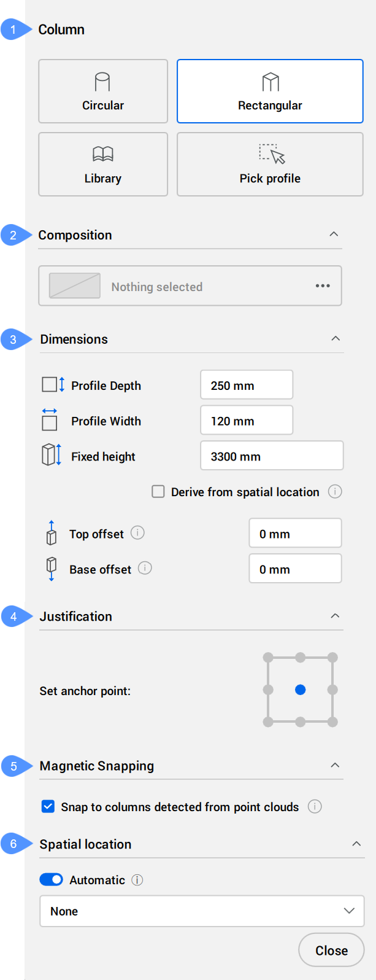Open the column Library
Screen dimensions: 376x980
[103, 165]
